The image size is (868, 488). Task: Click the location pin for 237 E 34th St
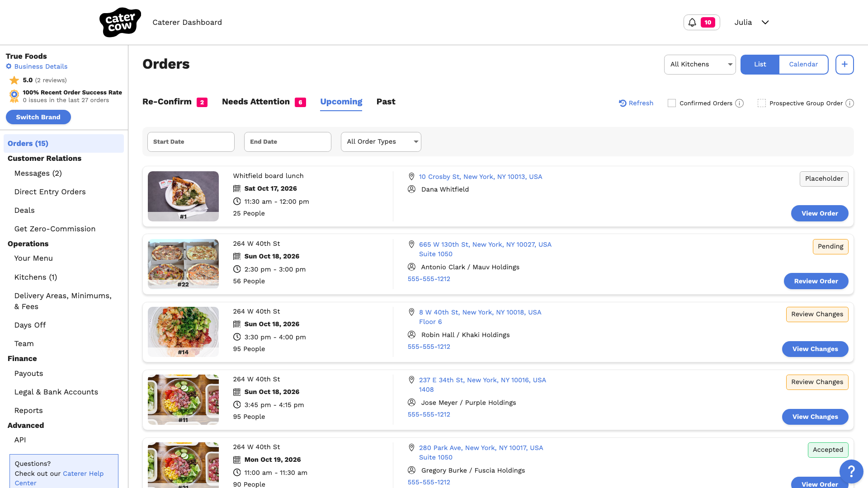click(411, 380)
